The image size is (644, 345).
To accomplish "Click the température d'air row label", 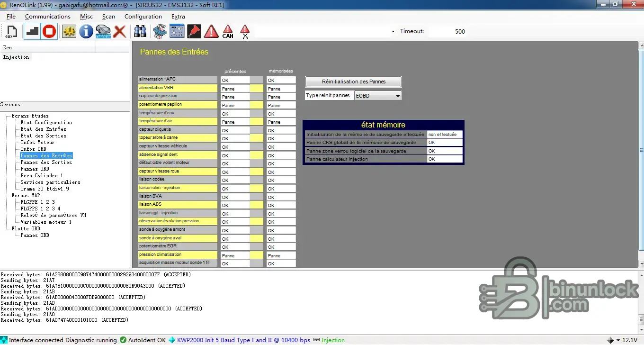I will pyautogui.click(x=178, y=121).
